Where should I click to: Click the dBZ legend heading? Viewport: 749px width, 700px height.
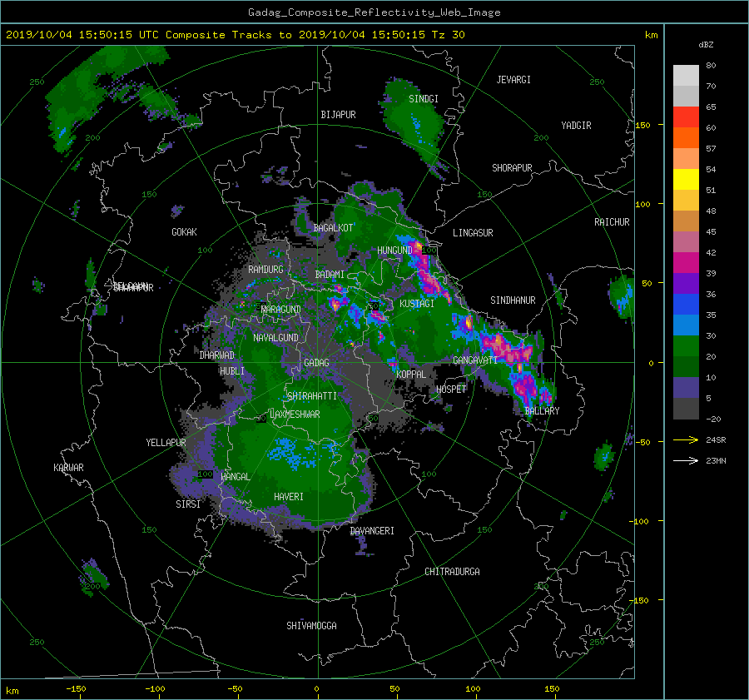click(706, 44)
